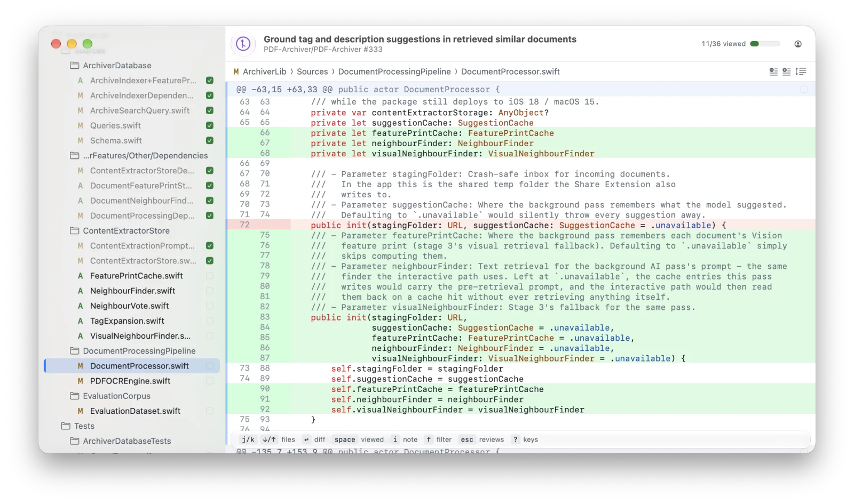The height and width of the screenshot is (504, 854).
Task: Click the plus-lines diff expand icon
Action: (x=787, y=71)
